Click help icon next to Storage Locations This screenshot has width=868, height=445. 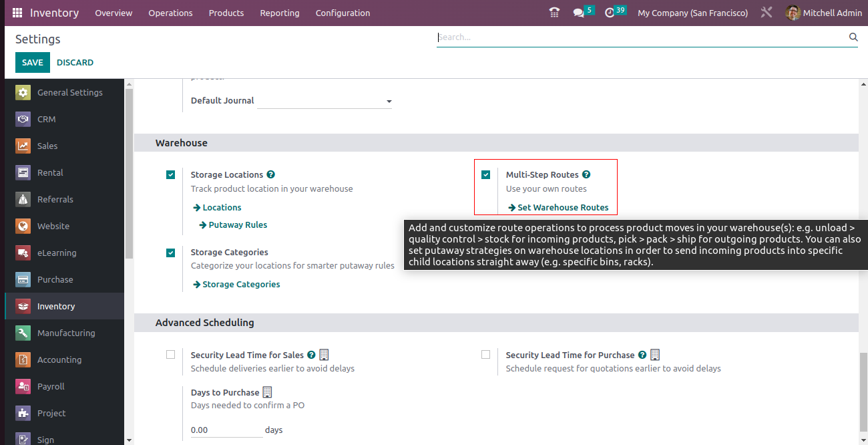[x=270, y=174]
